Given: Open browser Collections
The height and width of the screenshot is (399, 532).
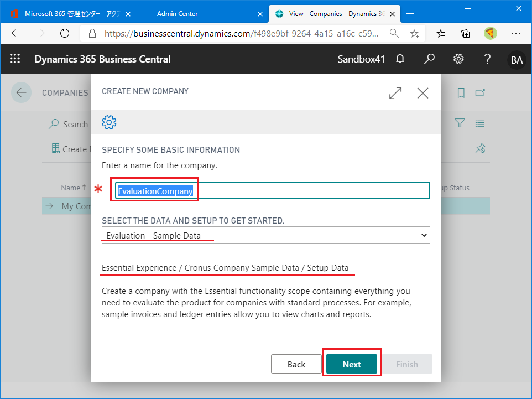Looking at the screenshot, I should point(466,33).
